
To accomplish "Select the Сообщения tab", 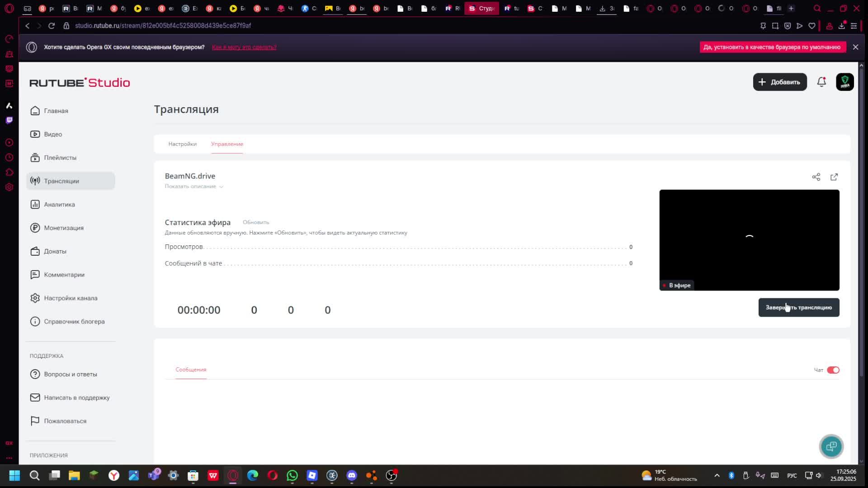I will pos(191,370).
